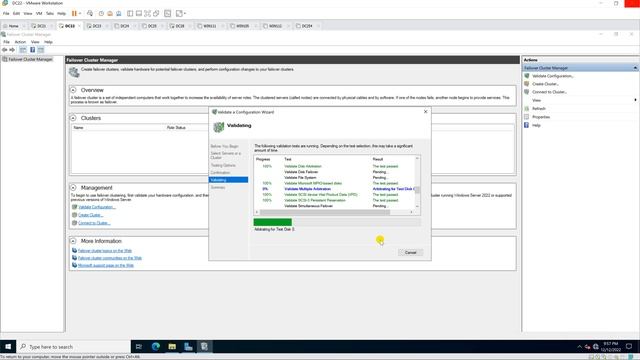Screen dimensions: 640x360
Task: Open the Windows Start menu
Action: [8, 347]
